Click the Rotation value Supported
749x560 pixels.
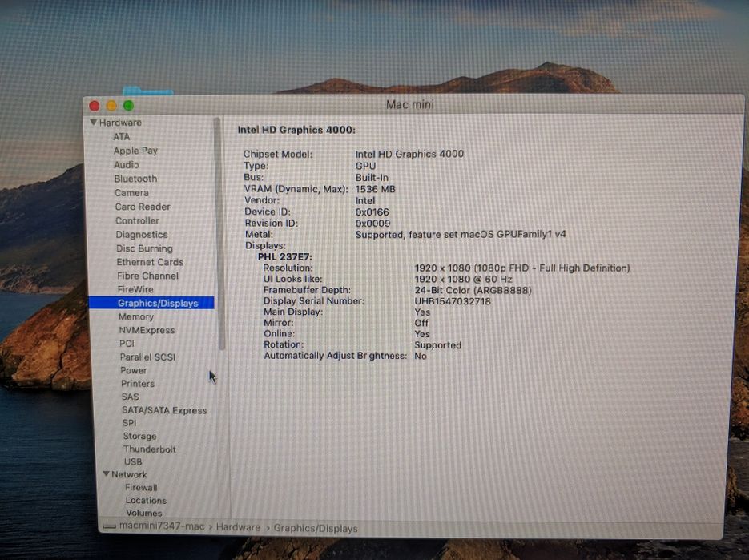click(x=438, y=345)
